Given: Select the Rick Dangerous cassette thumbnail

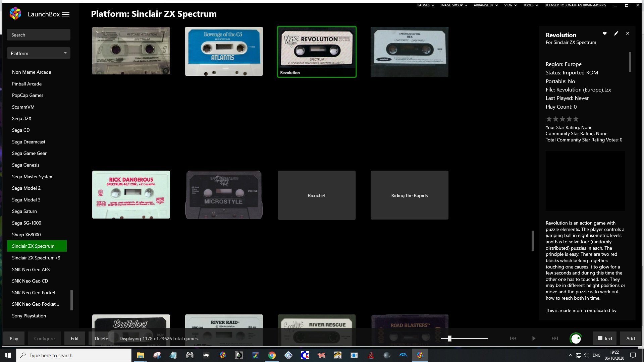Looking at the screenshot, I should pos(131,195).
